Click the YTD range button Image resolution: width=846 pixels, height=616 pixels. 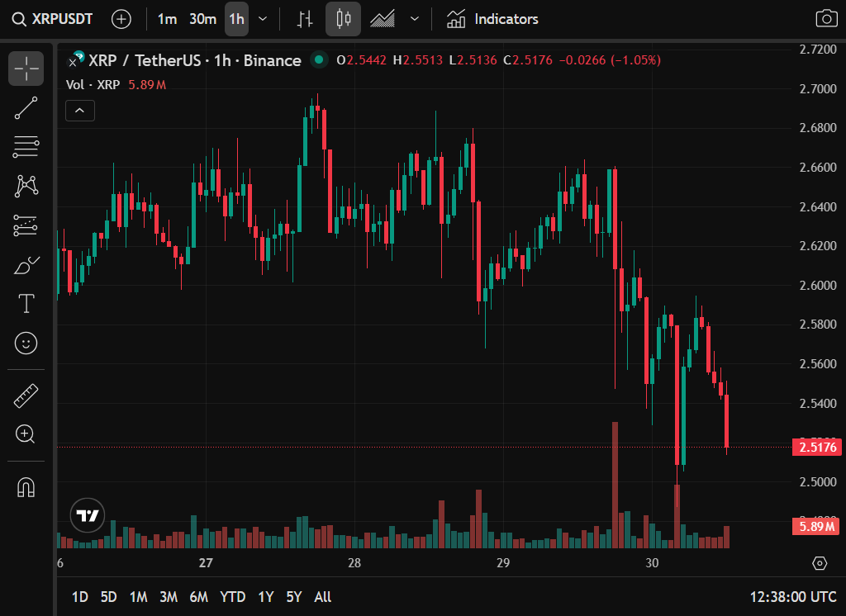click(232, 596)
